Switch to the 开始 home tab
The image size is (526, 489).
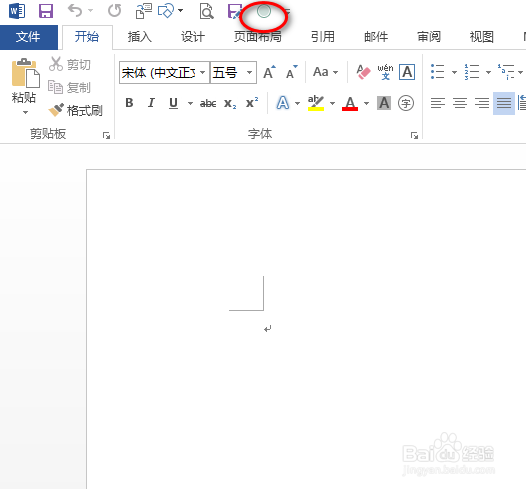click(x=87, y=37)
